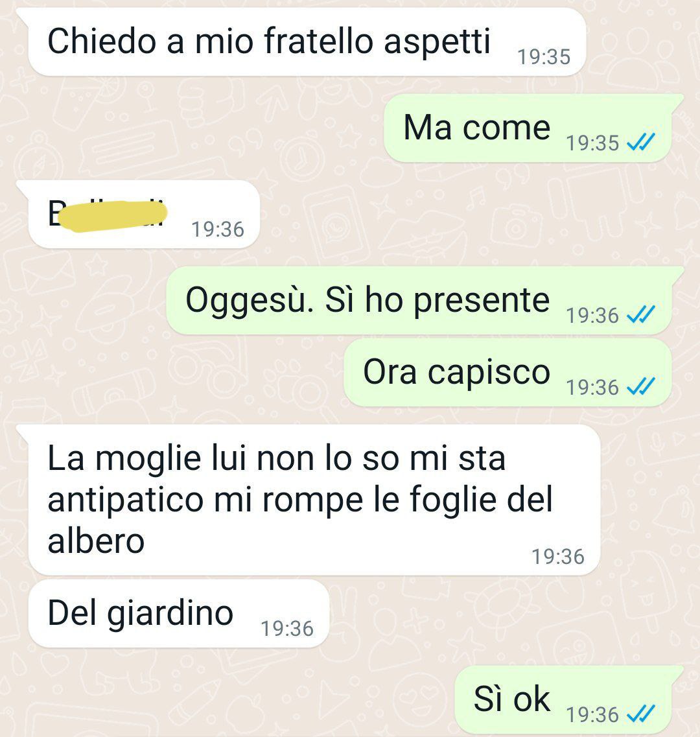The image size is (700, 737).
Task: Click blue double ticks on 'Sì ok'
Action: (641, 714)
